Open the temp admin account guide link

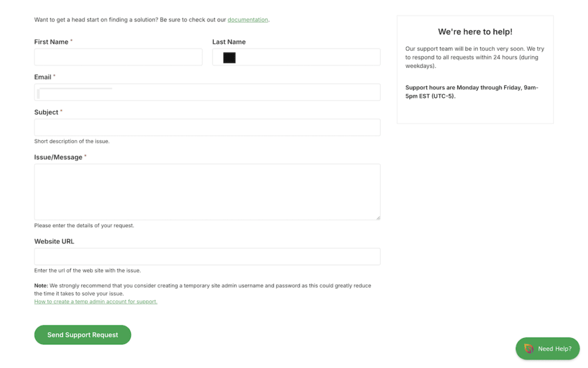tap(95, 301)
